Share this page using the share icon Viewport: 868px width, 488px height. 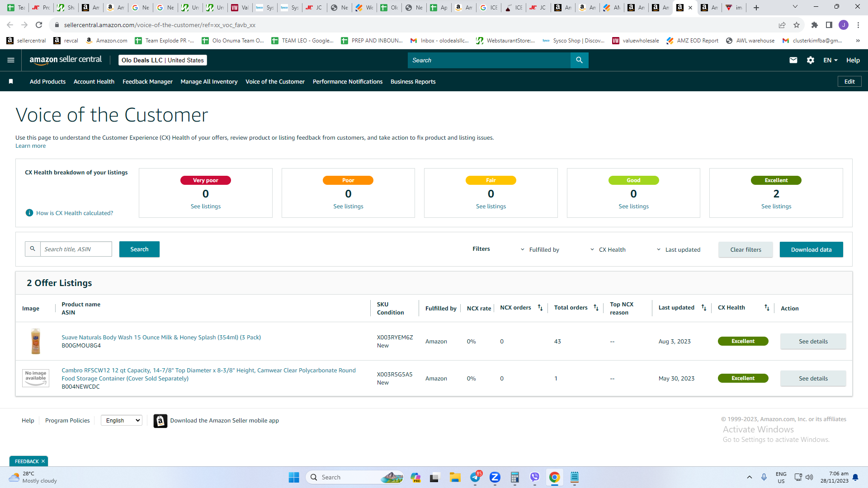pyautogui.click(x=782, y=25)
